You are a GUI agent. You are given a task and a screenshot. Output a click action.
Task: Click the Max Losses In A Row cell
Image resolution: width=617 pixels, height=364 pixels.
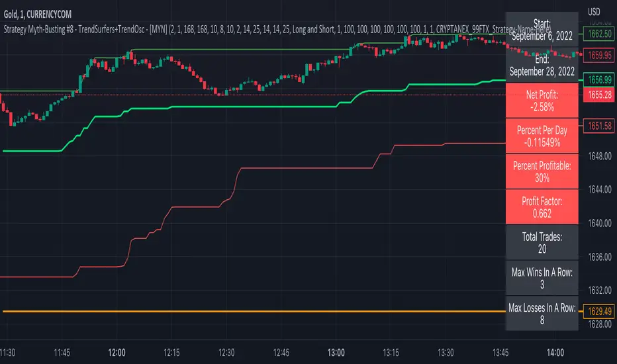pyautogui.click(x=542, y=313)
